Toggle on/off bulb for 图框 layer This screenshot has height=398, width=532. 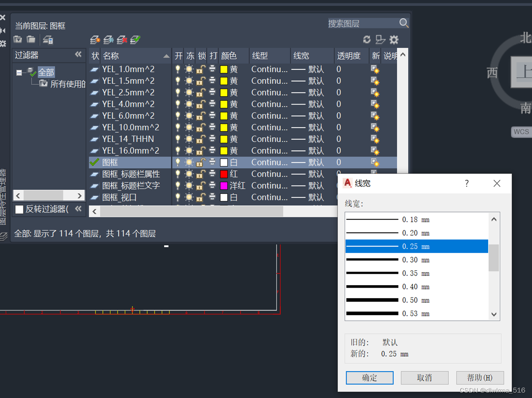(178, 162)
